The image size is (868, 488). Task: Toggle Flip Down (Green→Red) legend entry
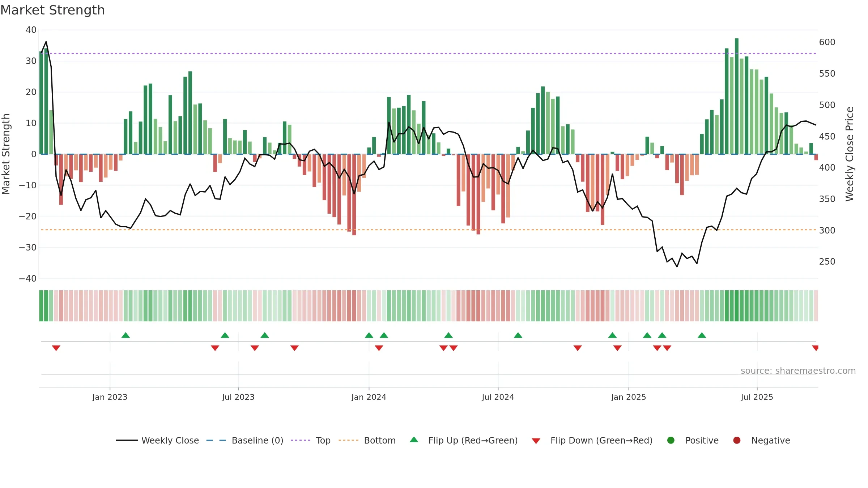(x=592, y=440)
